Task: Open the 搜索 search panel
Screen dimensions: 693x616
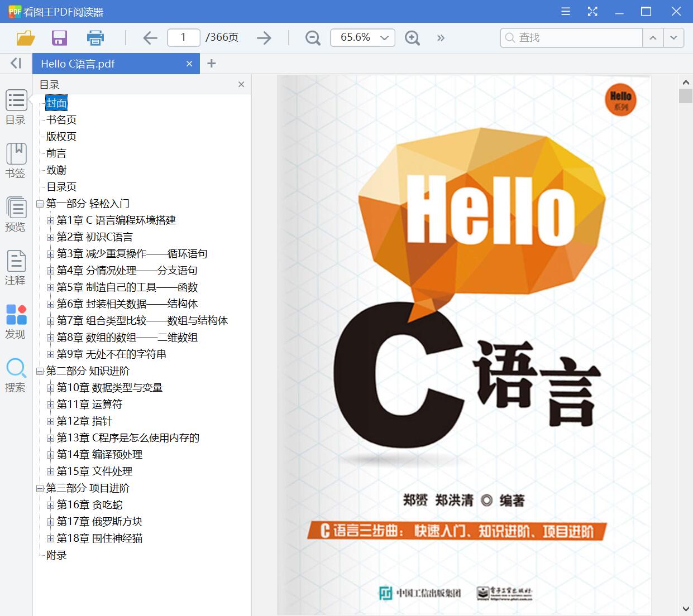Action: [16, 375]
